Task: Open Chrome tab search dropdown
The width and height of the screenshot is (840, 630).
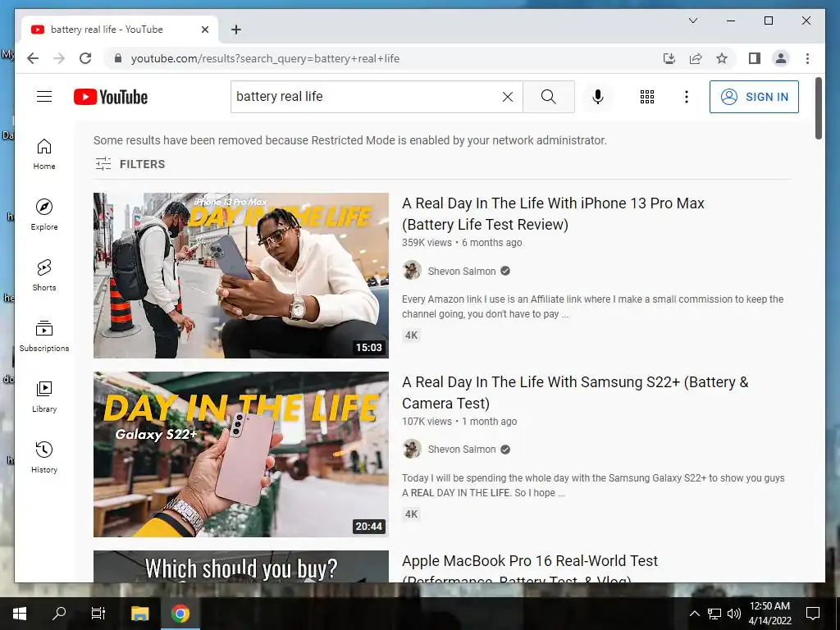Action: [692, 21]
